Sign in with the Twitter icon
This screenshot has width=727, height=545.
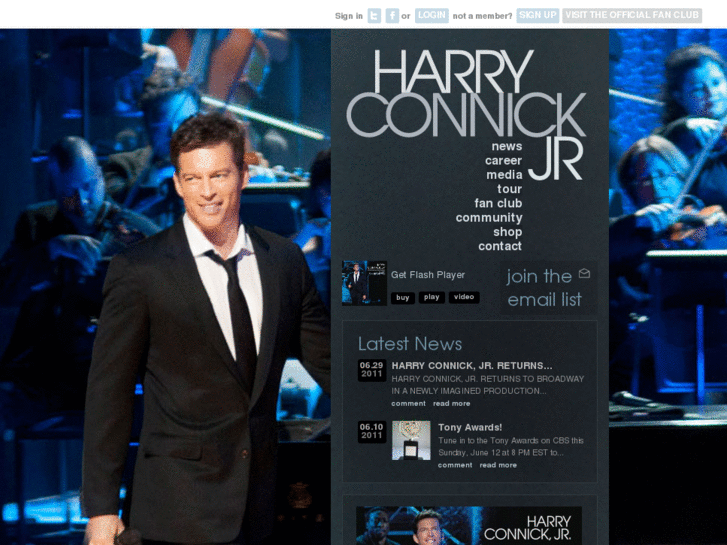[x=374, y=16]
